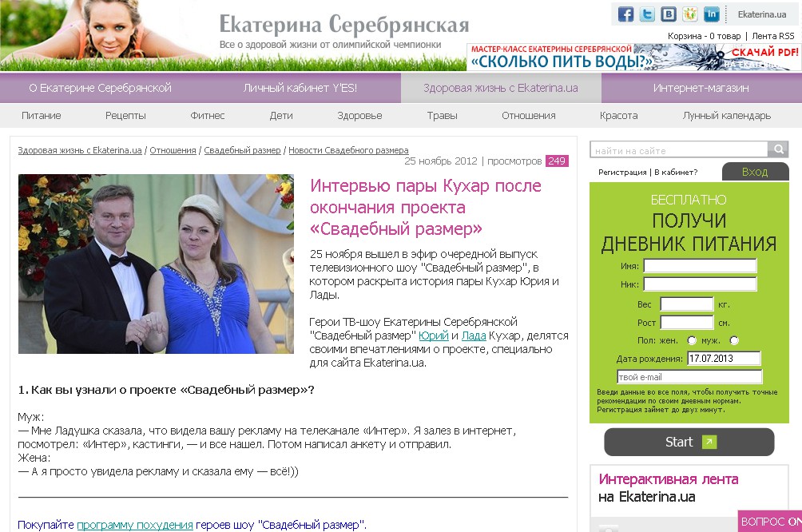
Task: Open the Лента RSS link
Action: click(773, 36)
